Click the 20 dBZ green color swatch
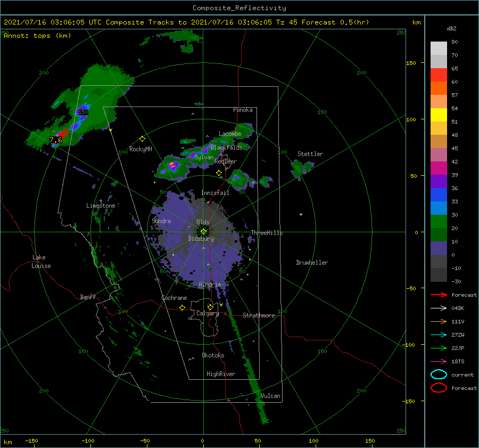 pyautogui.click(x=439, y=221)
